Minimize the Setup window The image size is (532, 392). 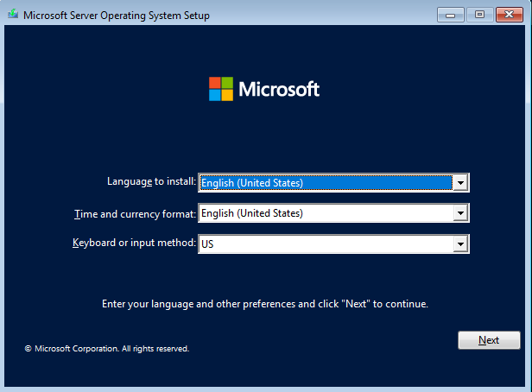[x=450, y=15]
